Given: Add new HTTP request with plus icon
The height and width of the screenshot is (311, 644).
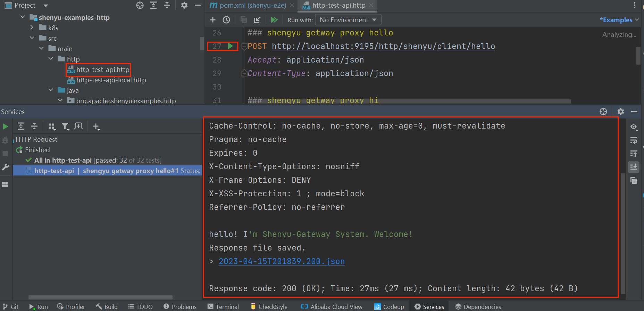Looking at the screenshot, I should (213, 20).
